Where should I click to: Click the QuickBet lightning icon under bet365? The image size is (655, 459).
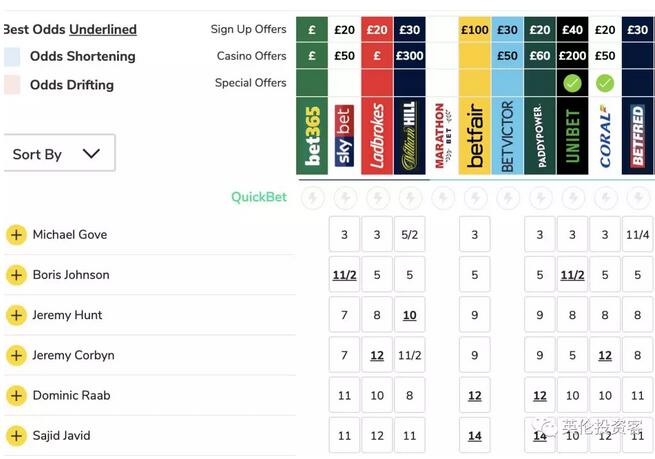point(312,197)
